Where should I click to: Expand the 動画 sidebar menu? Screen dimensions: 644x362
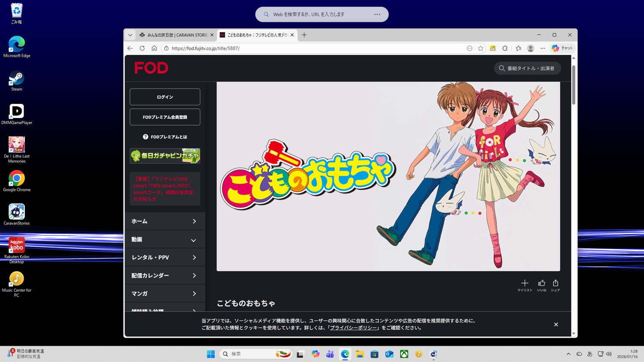(x=165, y=240)
